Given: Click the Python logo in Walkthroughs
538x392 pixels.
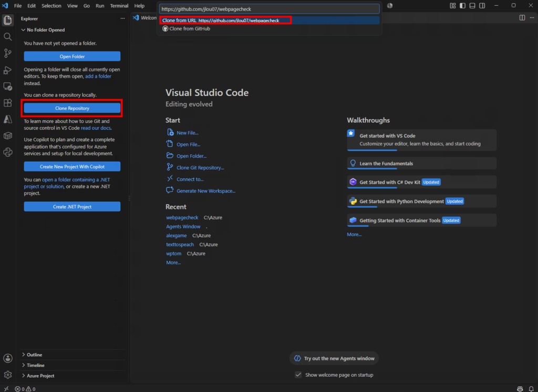Looking at the screenshot, I should click(353, 201).
